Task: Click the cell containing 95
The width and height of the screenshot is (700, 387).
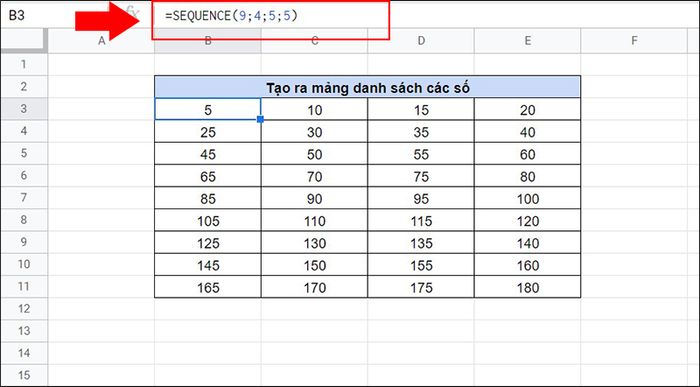Action: (421, 198)
